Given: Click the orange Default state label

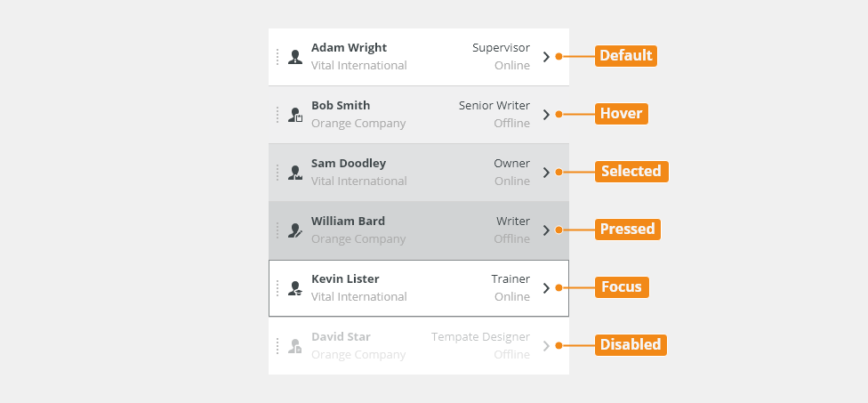Looking at the screenshot, I should click(626, 56).
